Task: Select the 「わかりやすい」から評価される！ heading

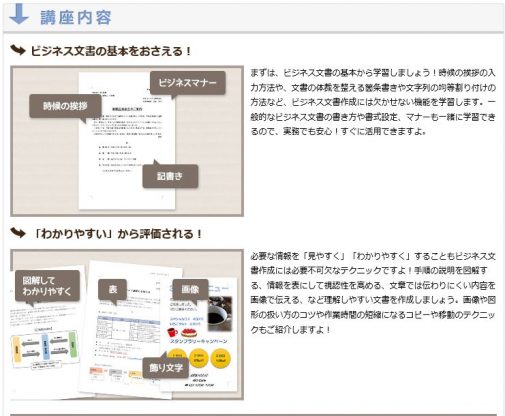Action: [117, 234]
